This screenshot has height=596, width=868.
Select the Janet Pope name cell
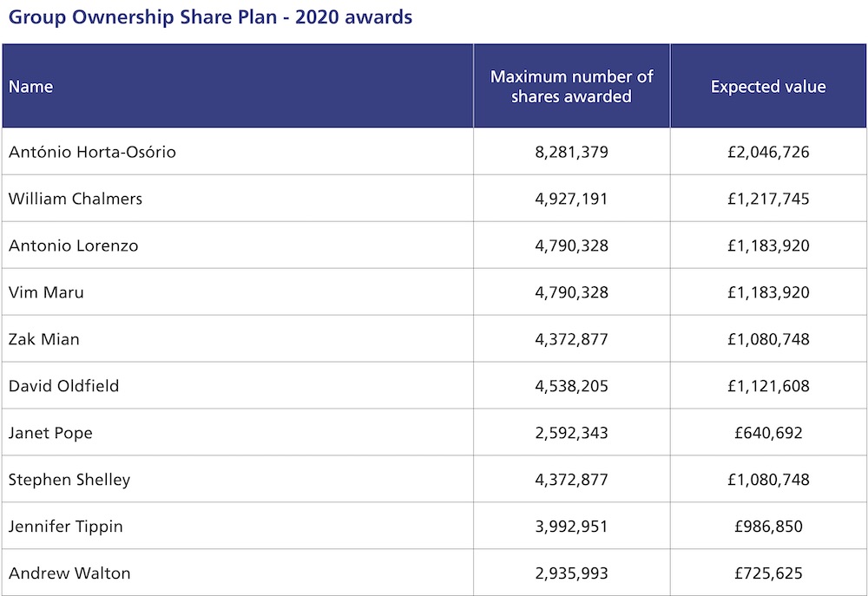pyautogui.click(x=50, y=433)
